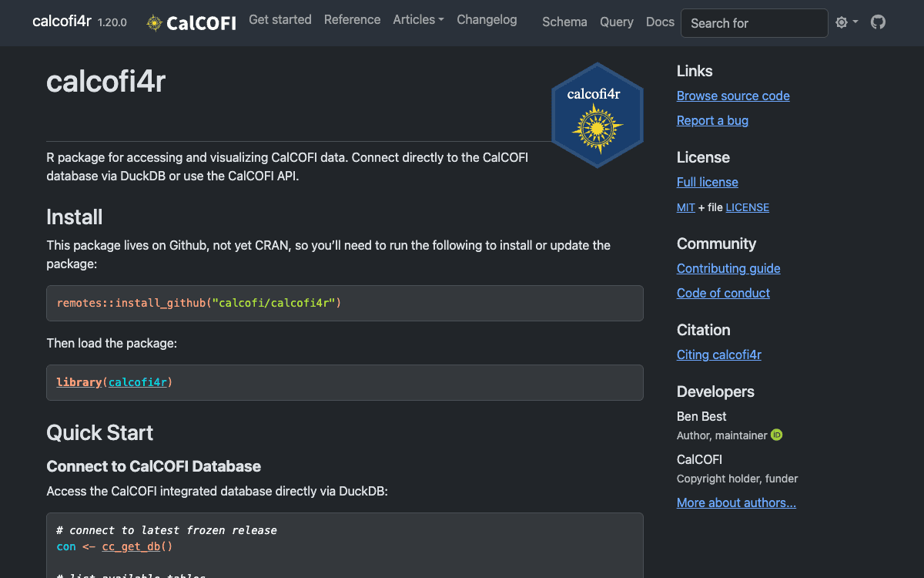Click the calcofi4r page title heading
Screen dimensions: 924x578
coord(106,82)
